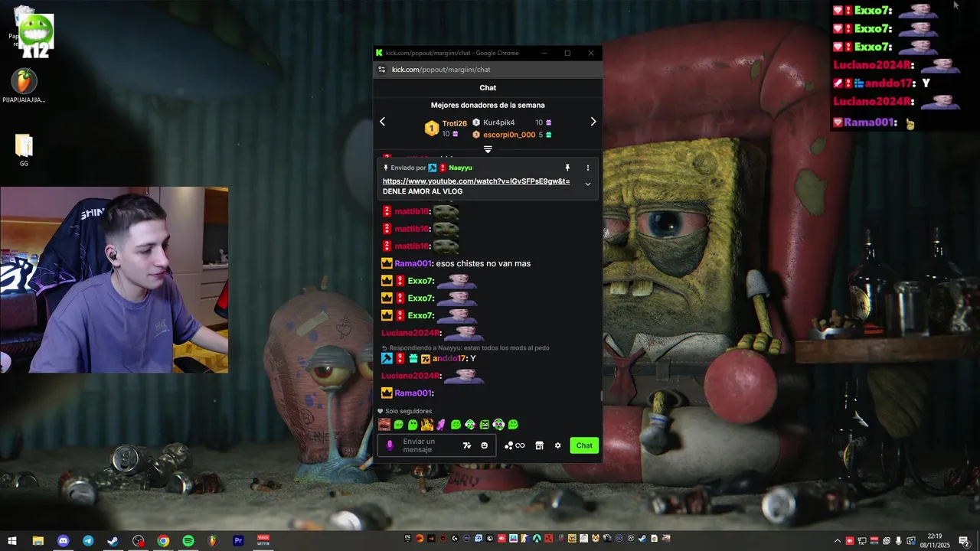Open Spotify from taskbar

coord(188,541)
